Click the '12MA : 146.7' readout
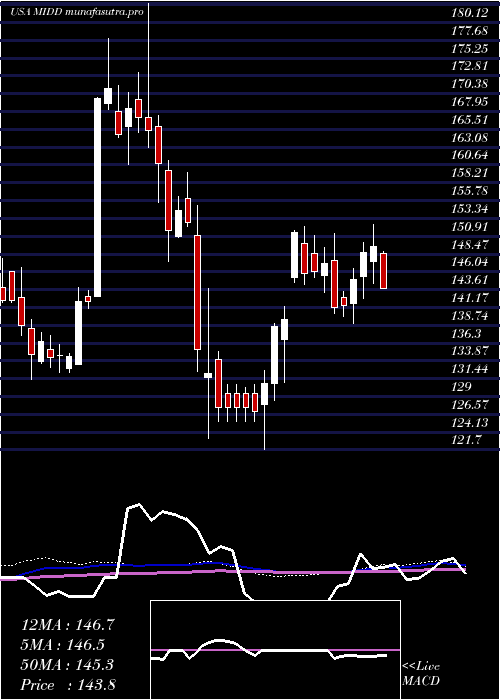The width and height of the screenshot is (500, 700). coord(68,625)
